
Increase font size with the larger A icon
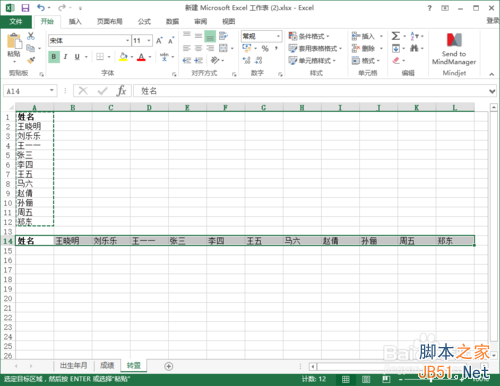159,41
